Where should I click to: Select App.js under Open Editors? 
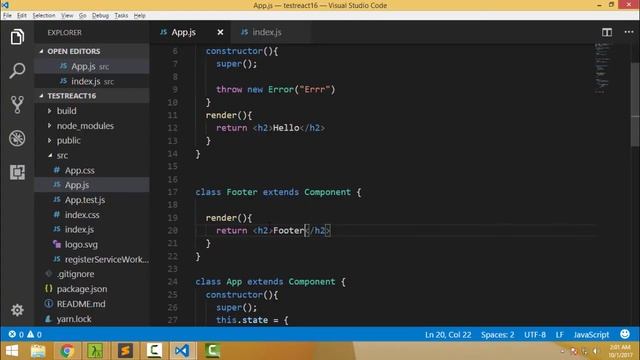[x=92, y=66]
